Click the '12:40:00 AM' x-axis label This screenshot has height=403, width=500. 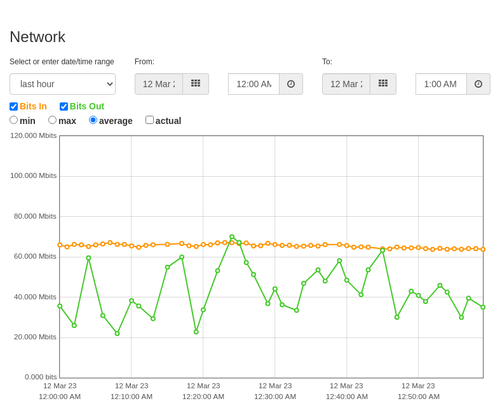(347, 397)
